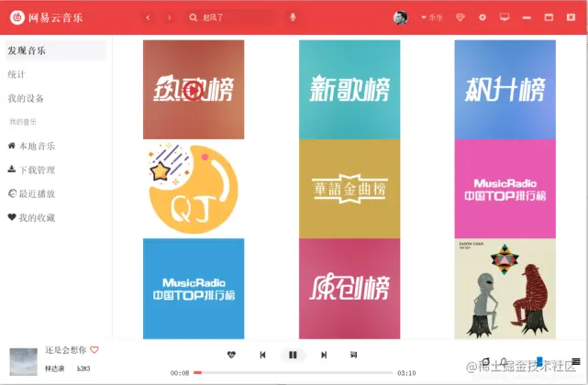
Task: Start voice search with the microphone icon
Action: pos(293,17)
